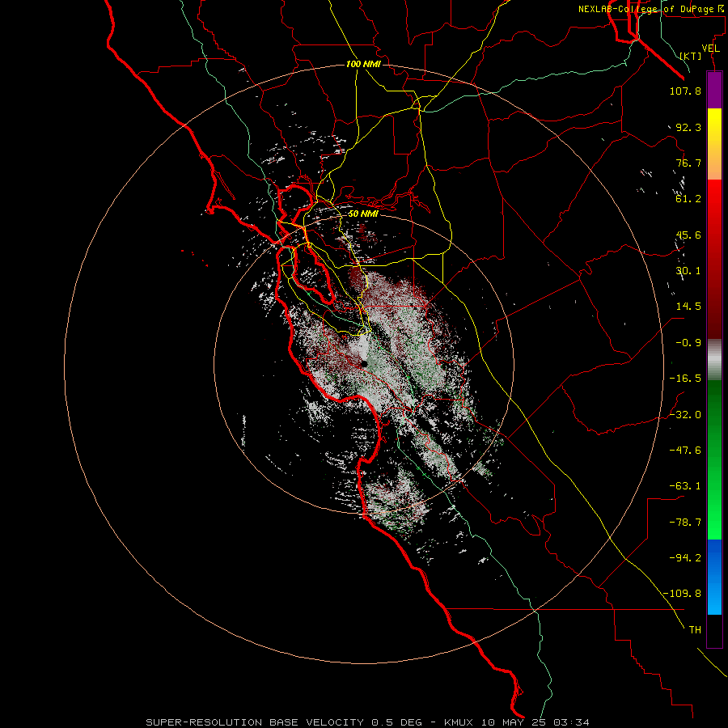Image resolution: width=728 pixels, height=728 pixels.
Task: Click the black radar site dot
Action: click(365, 364)
